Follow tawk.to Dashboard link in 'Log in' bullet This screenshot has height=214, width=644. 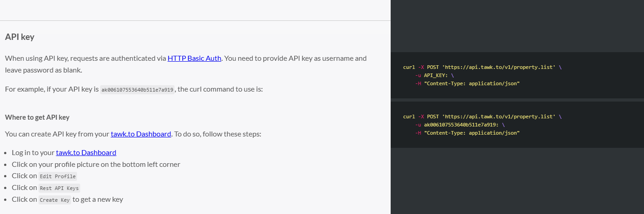[86, 153]
